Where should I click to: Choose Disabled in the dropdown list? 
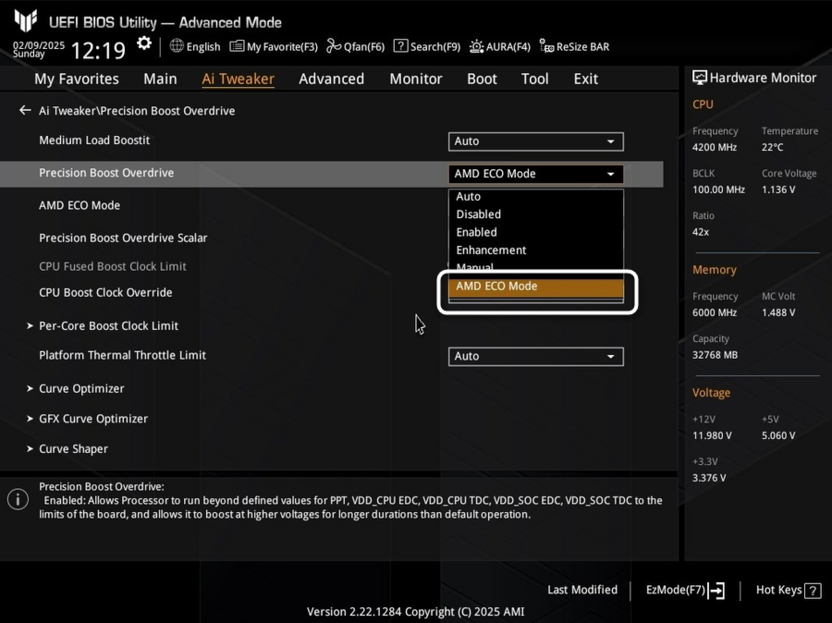[x=536, y=214]
